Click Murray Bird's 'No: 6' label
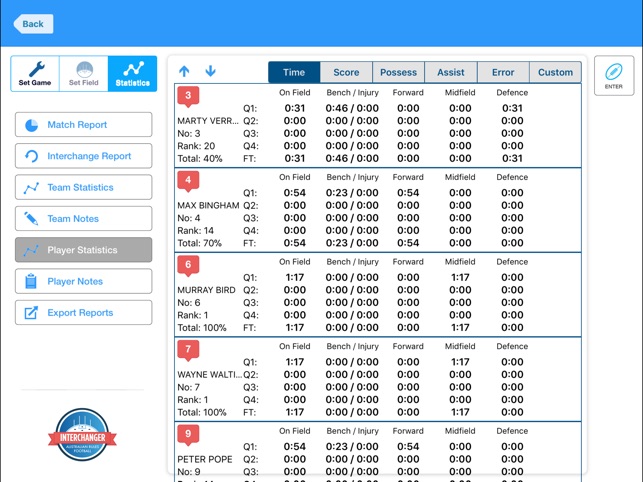 pyautogui.click(x=189, y=303)
